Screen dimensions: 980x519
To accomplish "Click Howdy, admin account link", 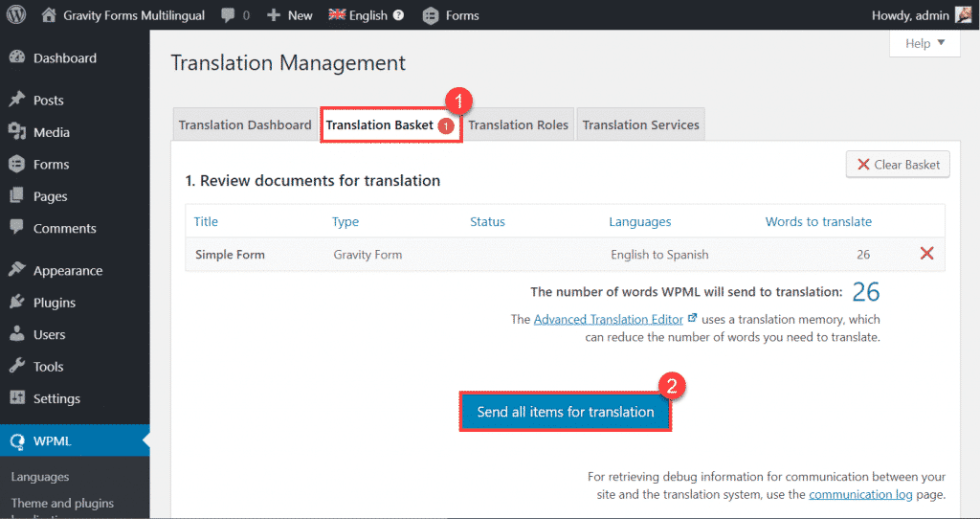I will [910, 15].
